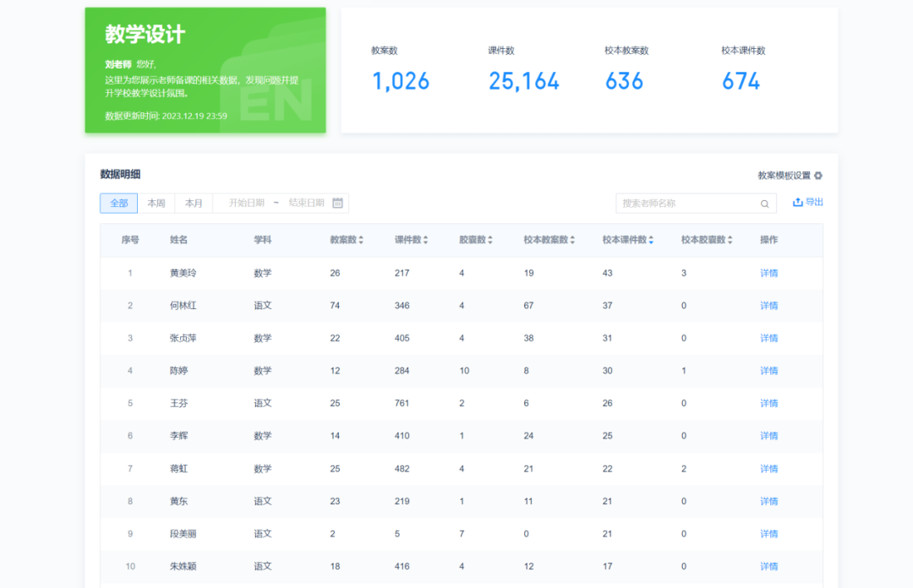
Task: Sort by 校本教案数 column arrows
Action: pyautogui.click(x=572, y=241)
